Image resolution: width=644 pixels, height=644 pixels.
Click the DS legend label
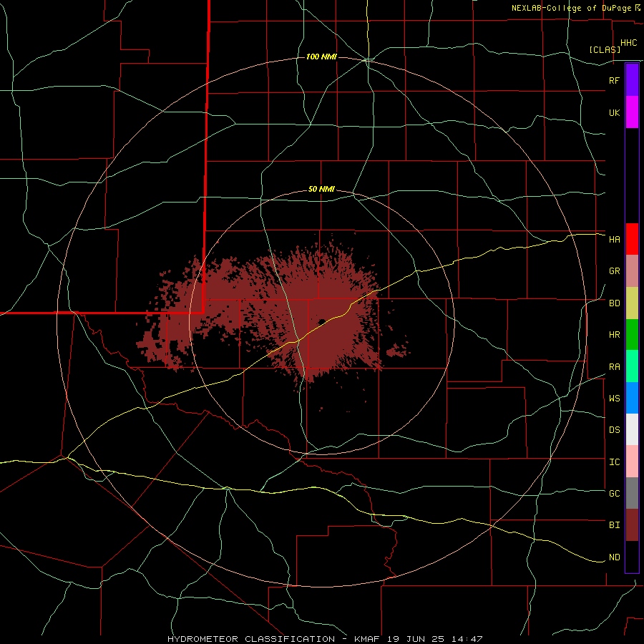pyautogui.click(x=614, y=429)
